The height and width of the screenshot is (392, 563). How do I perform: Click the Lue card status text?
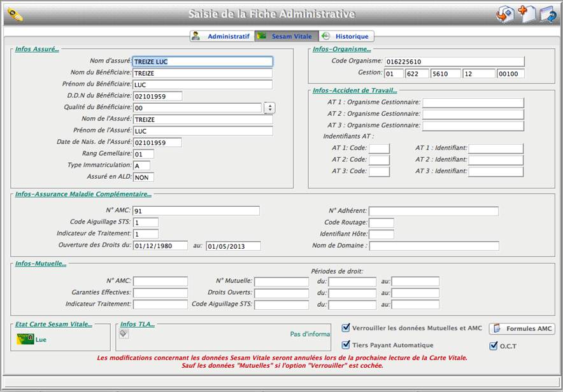[41, 340]
